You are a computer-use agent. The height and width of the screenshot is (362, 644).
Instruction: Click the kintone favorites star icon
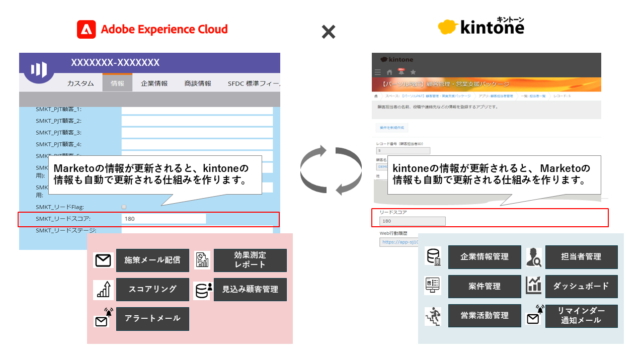click(413, 72)
